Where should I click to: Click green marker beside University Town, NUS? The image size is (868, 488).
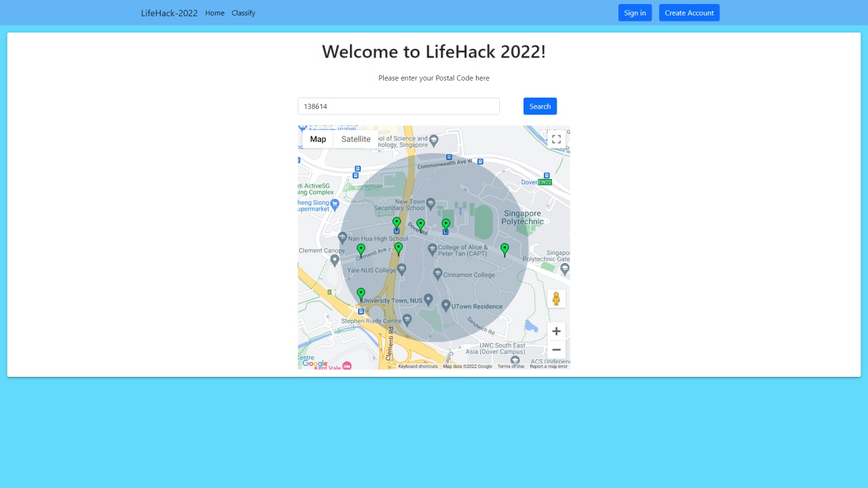click(361, 294)
